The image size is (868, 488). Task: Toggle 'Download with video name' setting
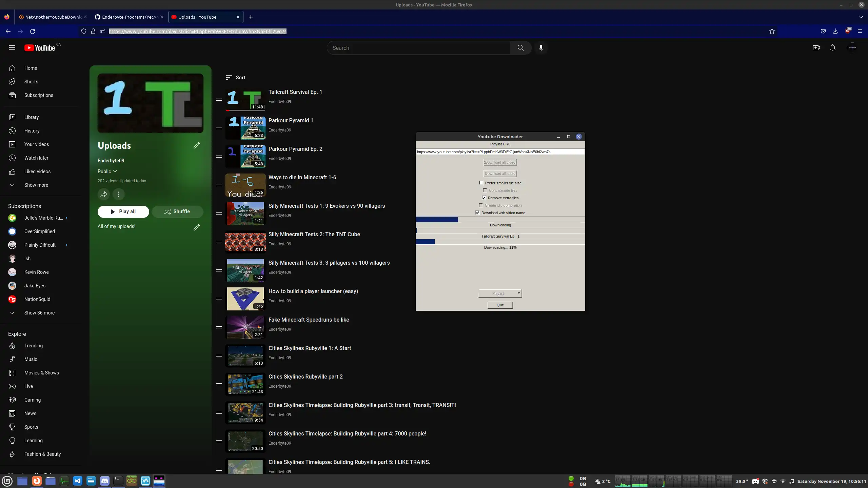pos(477,213)
